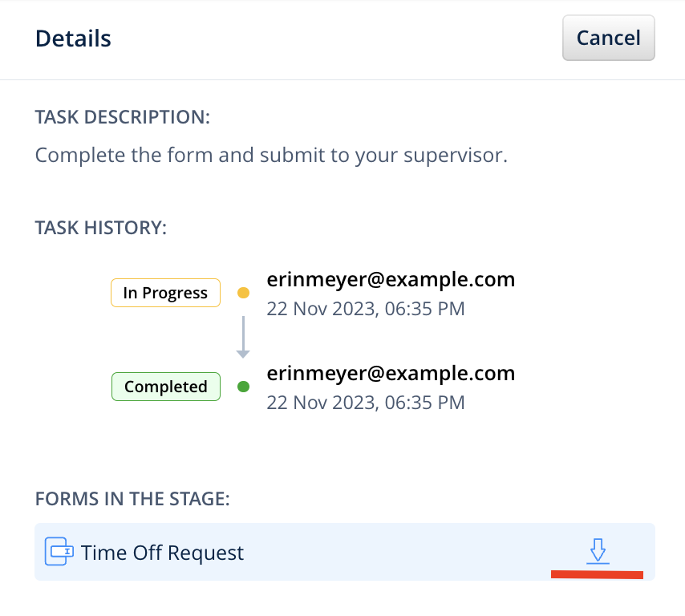Click the Details panel title
685x616 pixels.
tap(73, 38)
